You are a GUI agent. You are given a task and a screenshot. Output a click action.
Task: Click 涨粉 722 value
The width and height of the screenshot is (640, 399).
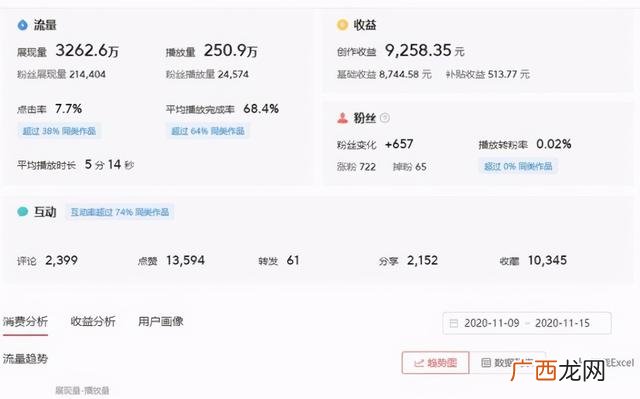(x=356, y=167)
